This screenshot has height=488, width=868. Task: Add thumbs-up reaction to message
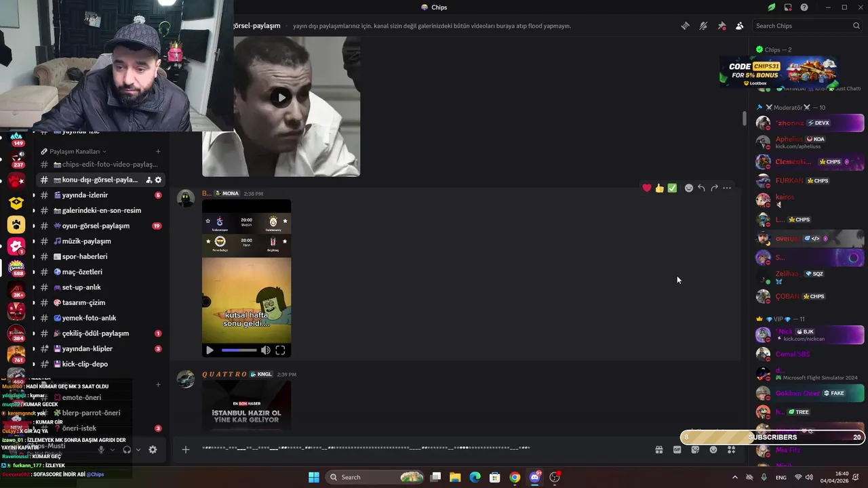[660, 188]
